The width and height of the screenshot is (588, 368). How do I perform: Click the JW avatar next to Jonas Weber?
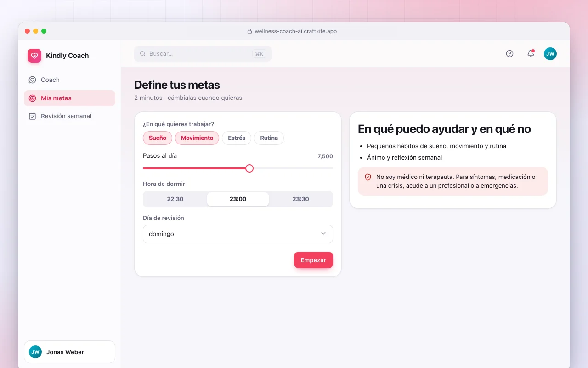coord(35,352)
